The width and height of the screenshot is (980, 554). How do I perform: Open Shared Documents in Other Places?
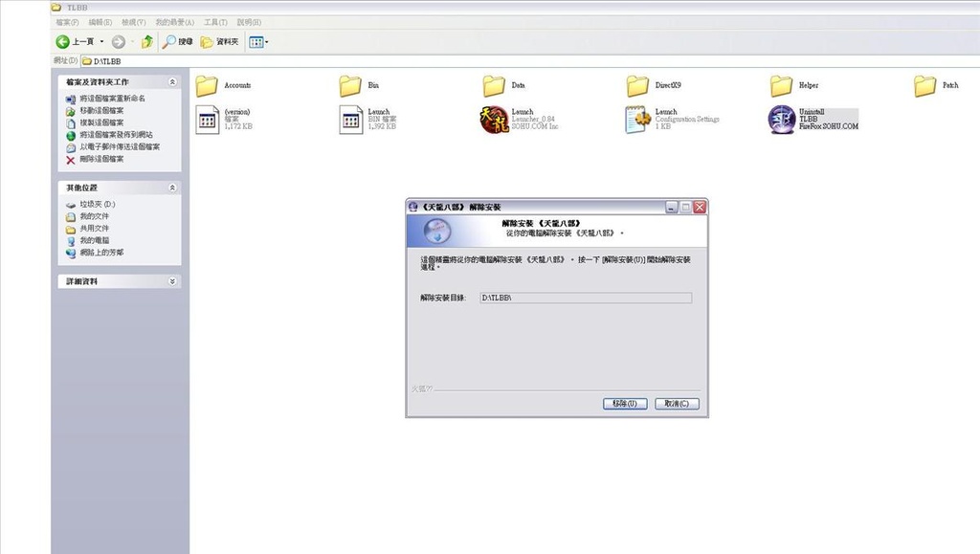point(94,229)
